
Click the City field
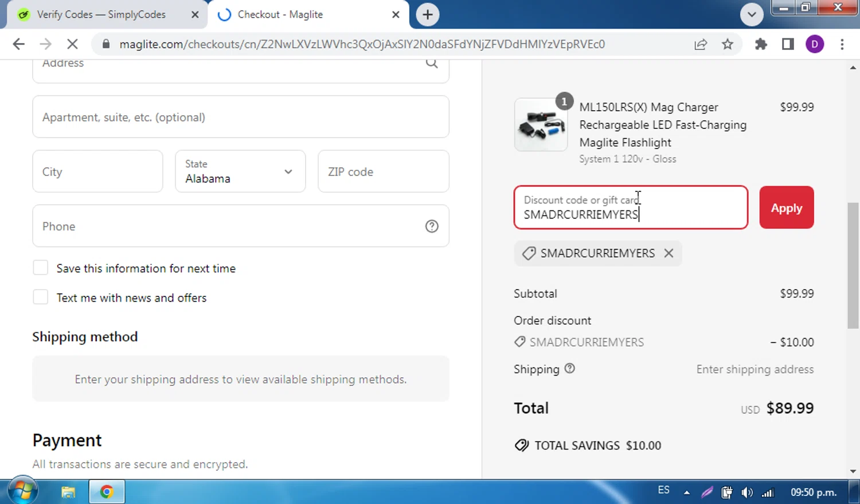(x=97, y=171)
